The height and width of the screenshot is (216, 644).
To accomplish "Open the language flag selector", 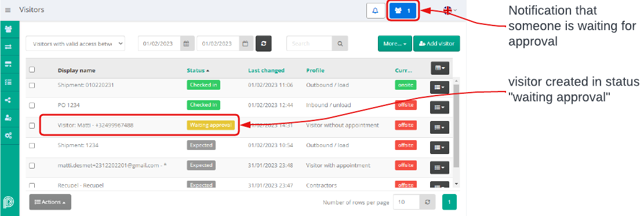I will 450,10.
